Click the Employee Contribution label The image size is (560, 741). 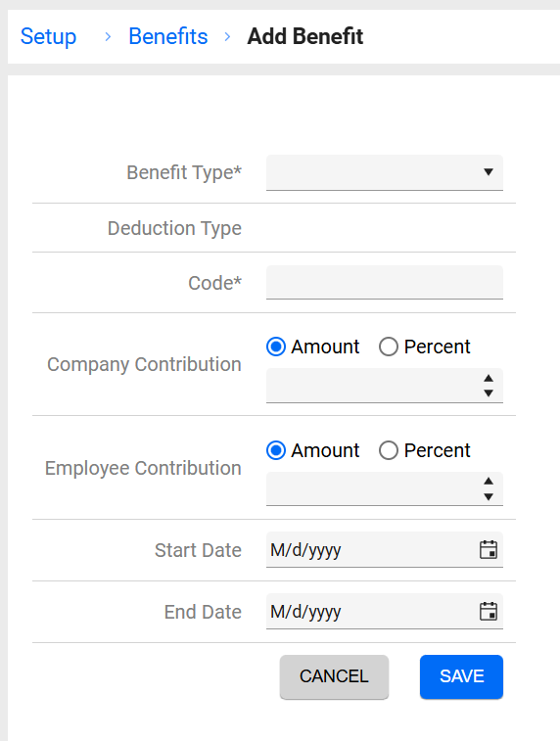click(x=143, y=468)
